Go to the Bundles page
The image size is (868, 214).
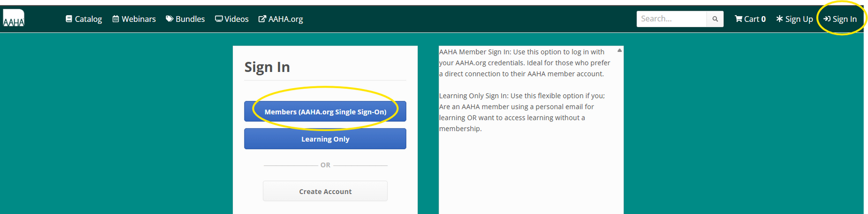185,19
